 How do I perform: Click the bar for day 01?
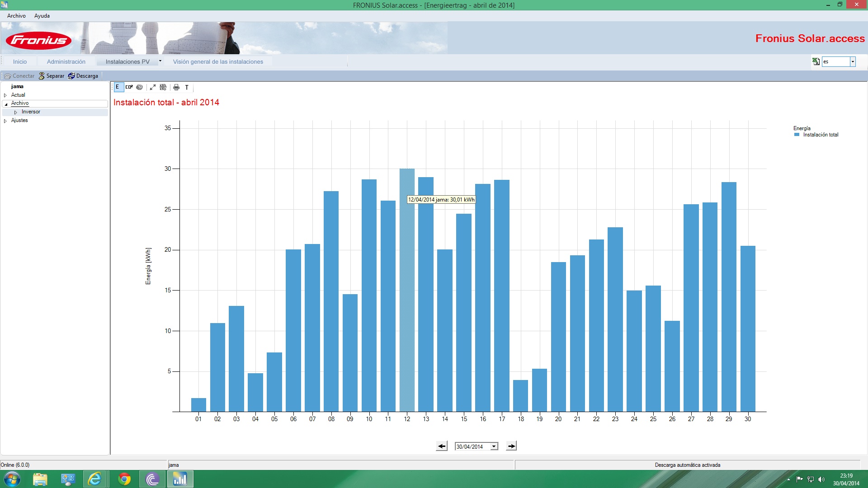pos(198,405)
